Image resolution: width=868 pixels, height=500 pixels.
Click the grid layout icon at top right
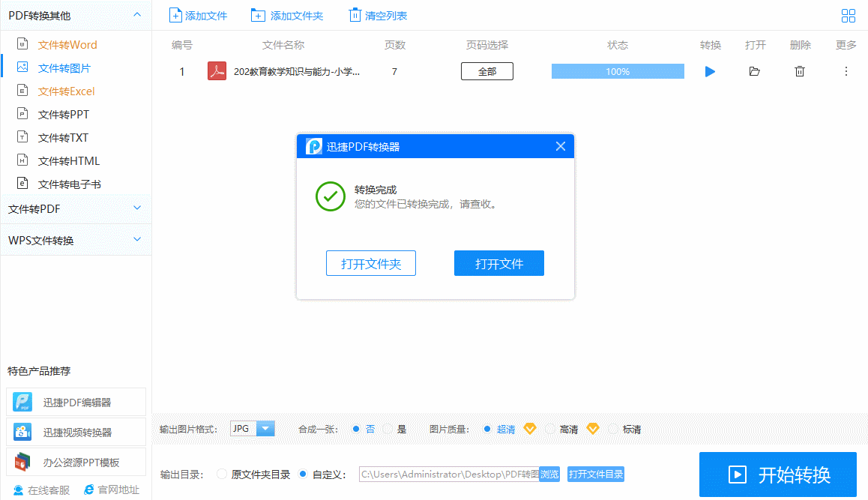848,14
